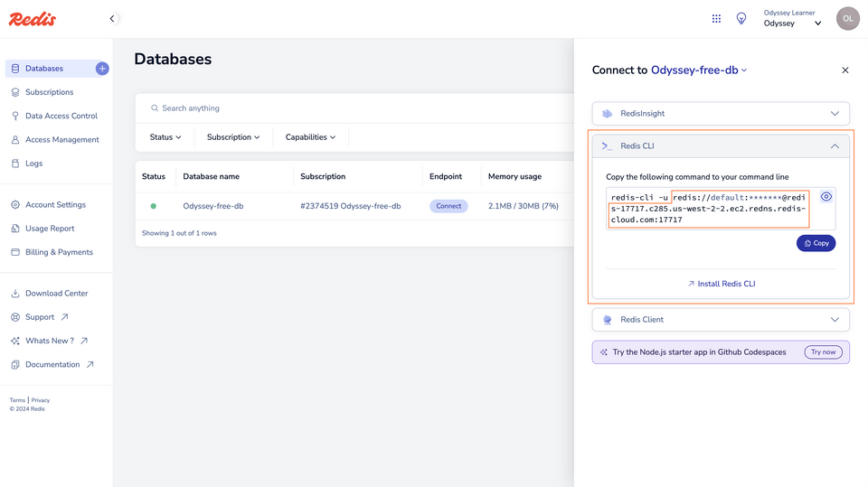
Task: Click the Database name column header
Action: (x=212, y=177)
